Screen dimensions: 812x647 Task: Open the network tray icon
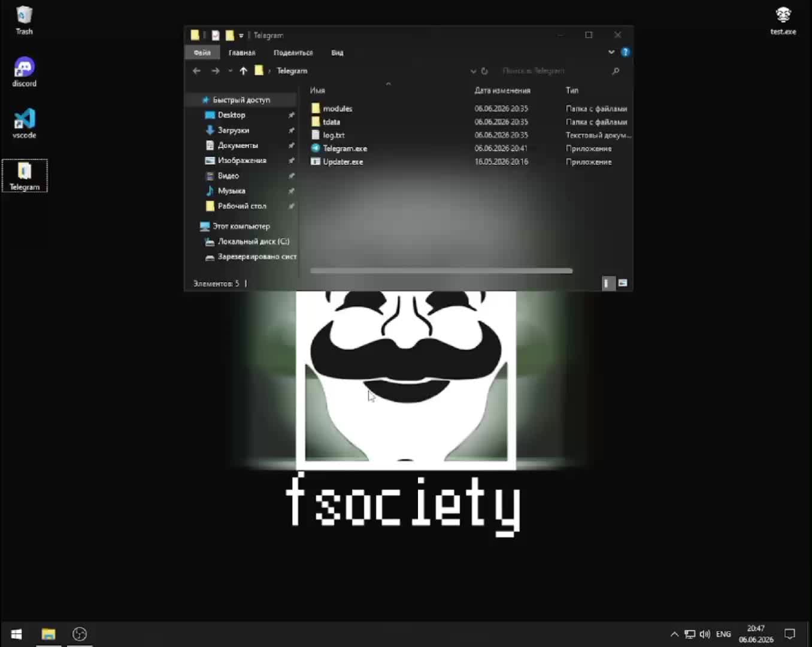690,634
